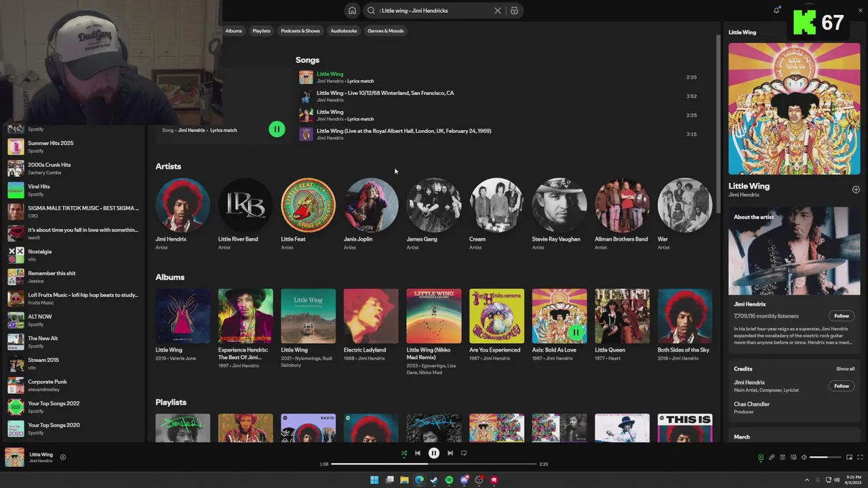
Task: Follow Jimi Hendrix in About the artist
Action: 842,316
